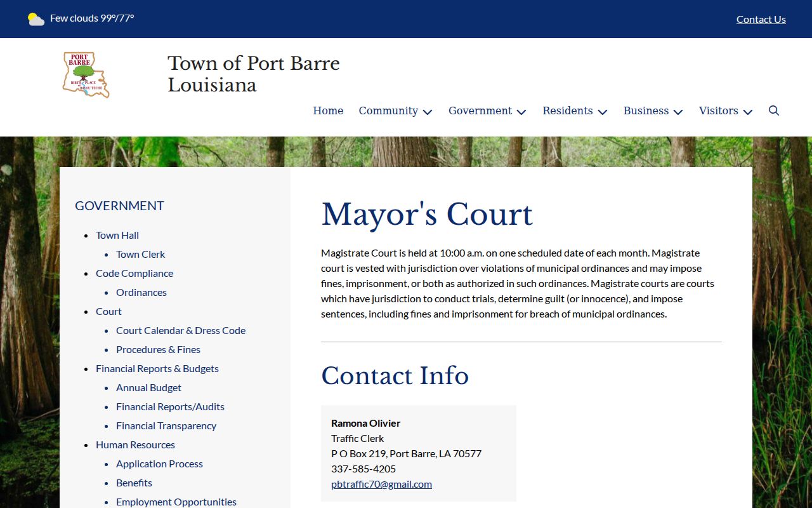The height and width of the screenshot is (508, 812).
Task: Open Financial Reports & Budgets link
Action: tap(157, 368)
